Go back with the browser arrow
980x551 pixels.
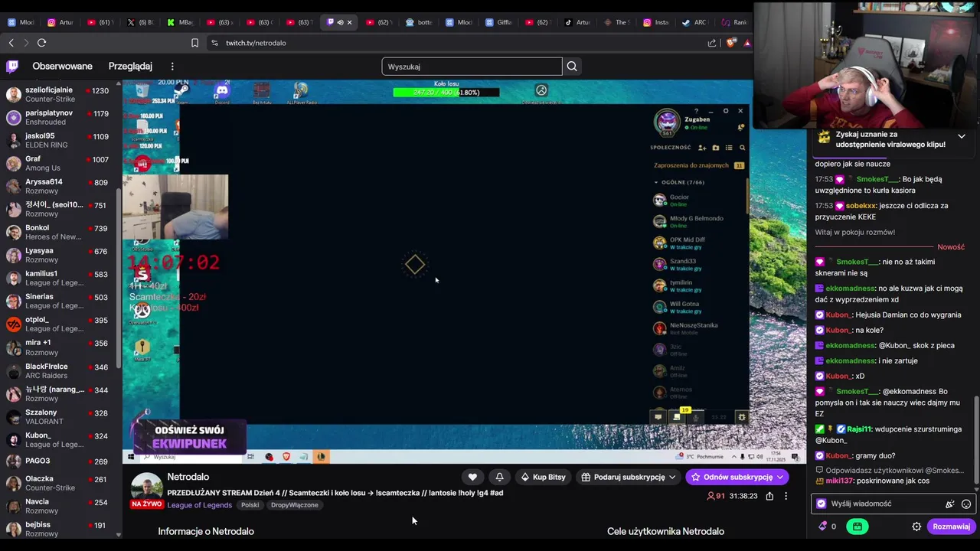point(11,43)
